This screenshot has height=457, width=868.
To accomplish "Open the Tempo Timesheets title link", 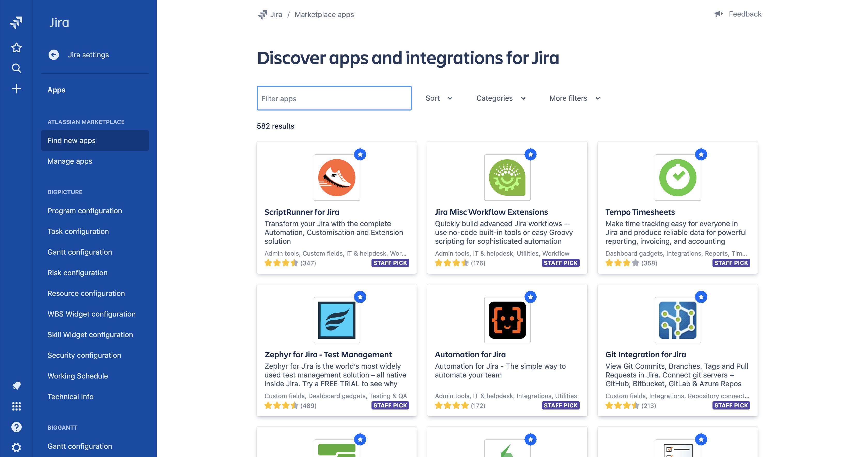I will [640, 212].
